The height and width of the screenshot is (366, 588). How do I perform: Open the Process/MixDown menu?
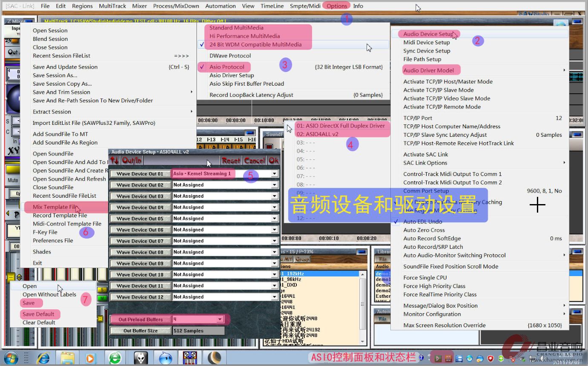tap(176, 6)
